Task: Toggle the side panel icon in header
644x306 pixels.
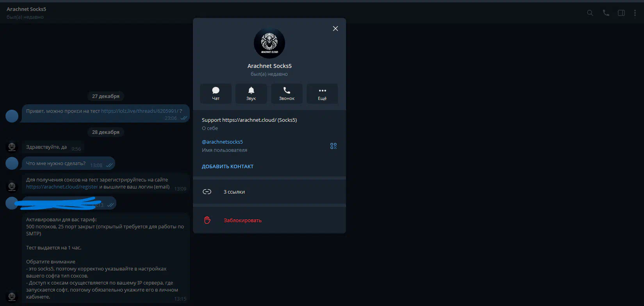Action: click(621, 13)
